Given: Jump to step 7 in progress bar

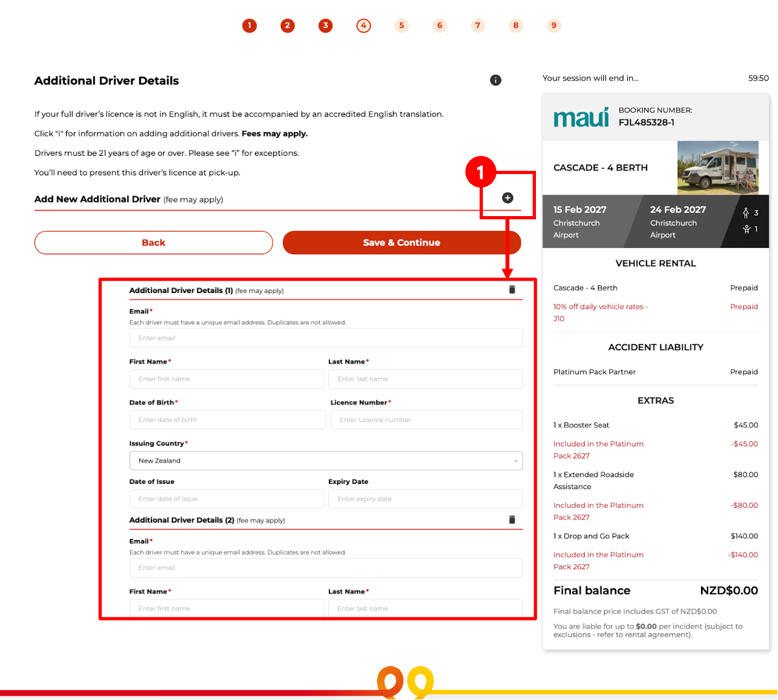Looking at the screenshot, I should (x=478, y=25).
